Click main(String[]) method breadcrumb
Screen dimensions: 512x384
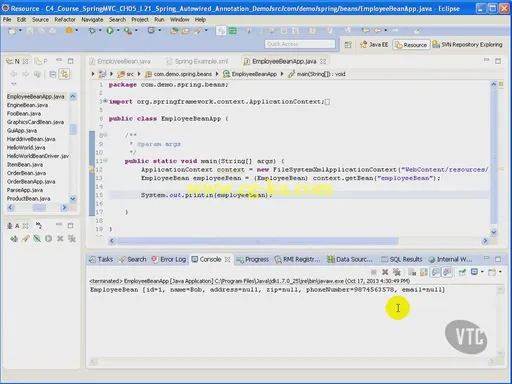click(317, 74)
